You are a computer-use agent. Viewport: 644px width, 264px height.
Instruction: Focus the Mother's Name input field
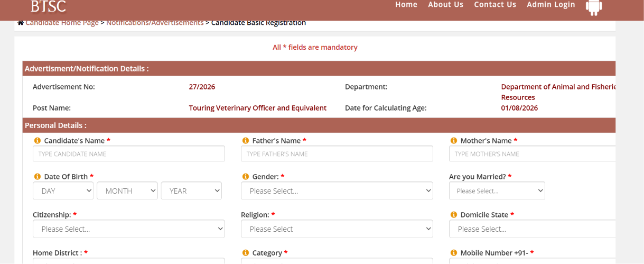point(533,154)
